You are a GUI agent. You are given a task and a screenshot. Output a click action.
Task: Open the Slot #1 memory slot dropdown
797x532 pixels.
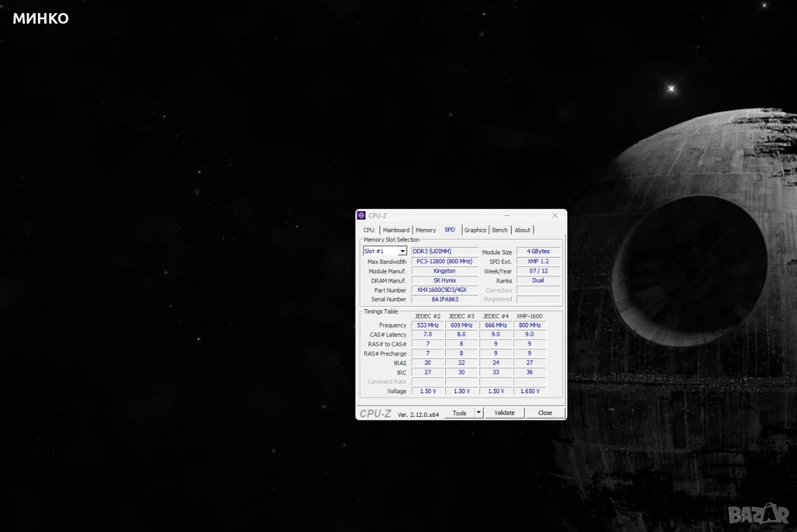(385, 251)
